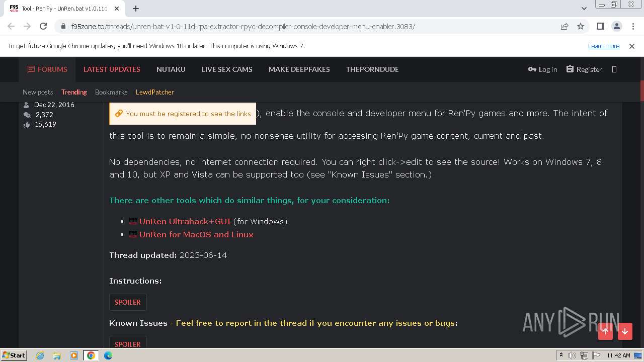
Task: Open File Explorer from taskbar
Action: click(x=57, y=355)
